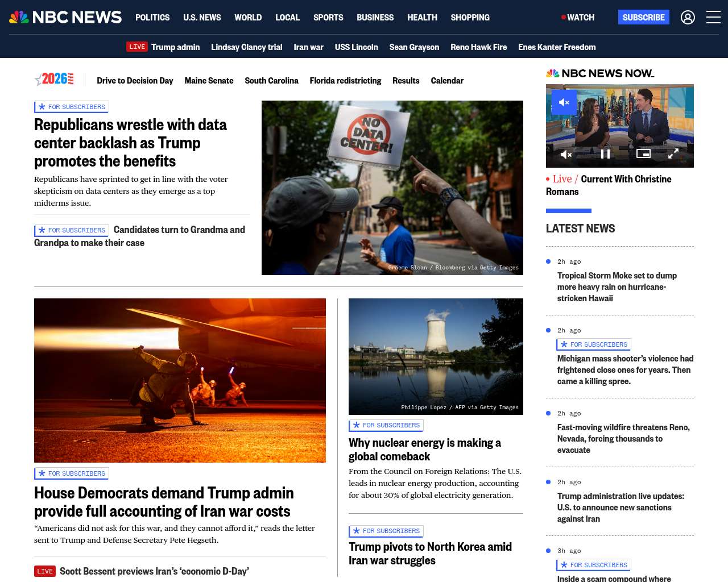Read Tropical Storm Moke Hawaii story

617,287
